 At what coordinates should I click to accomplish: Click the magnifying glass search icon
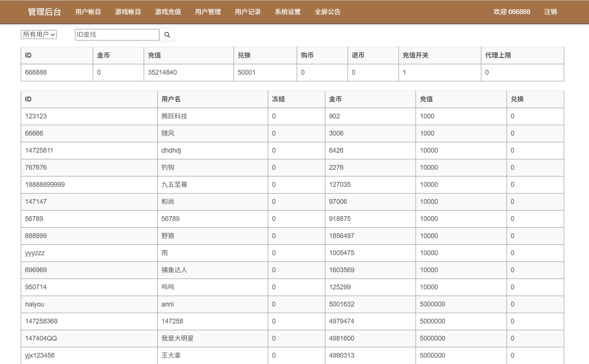(x=167, y=35)
